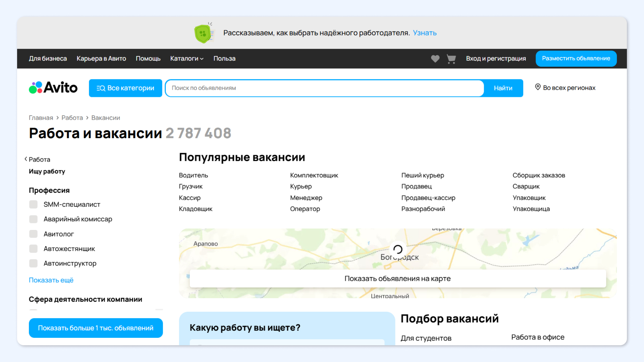Click the green shield banner icon

pyautogui.click(x=203, y=33)
